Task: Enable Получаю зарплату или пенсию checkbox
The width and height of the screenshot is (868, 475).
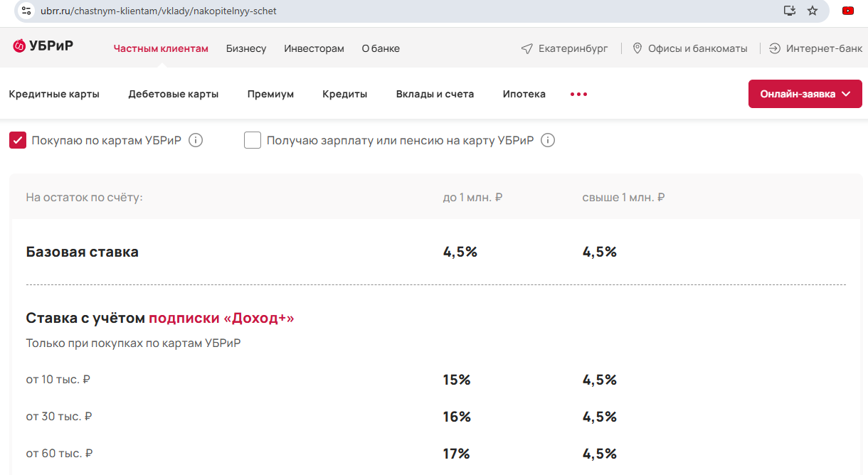Action: coord(253,140)
